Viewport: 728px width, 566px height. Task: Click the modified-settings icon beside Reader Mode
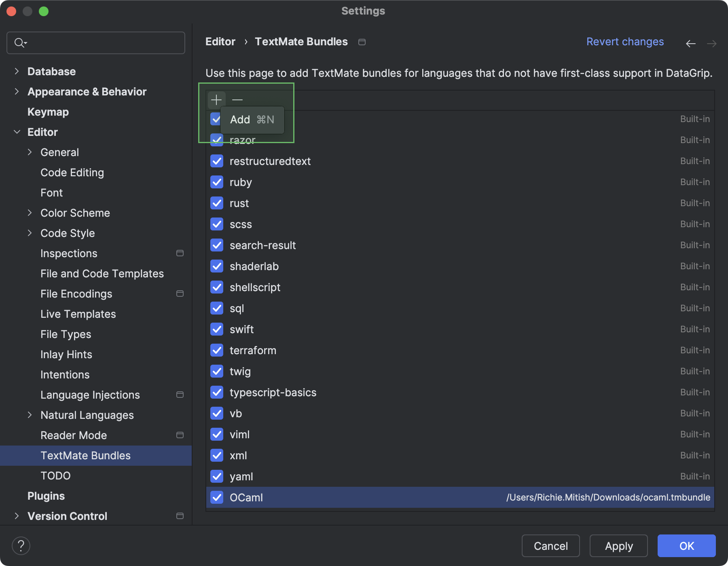click(180, 435)
